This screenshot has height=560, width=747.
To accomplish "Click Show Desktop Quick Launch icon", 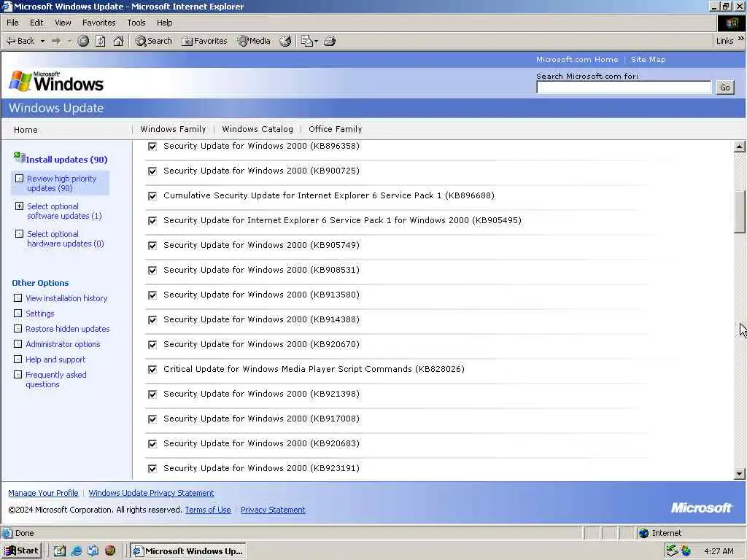I will [60, 551].
